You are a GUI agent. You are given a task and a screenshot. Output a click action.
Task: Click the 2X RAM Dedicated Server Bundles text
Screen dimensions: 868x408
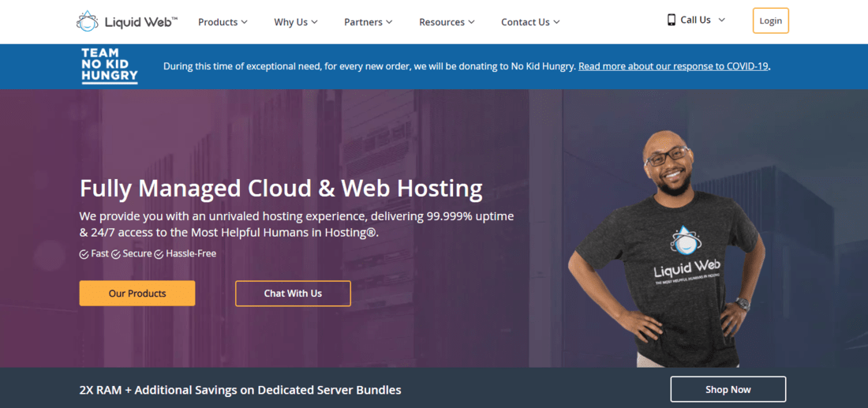pyautogui.click(x=240, y=390)
